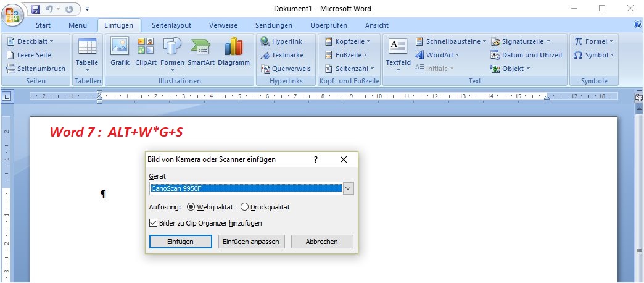644x283 pixels.
Task: Open the Textfeld text box gallery
Action: pyautogui.click(x=398, y=55)
